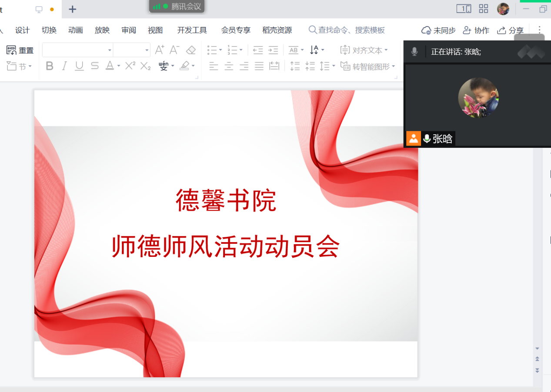Click the distributed alignment icon
This screenshot has height=392, width=551.
(x=274, y=66)
